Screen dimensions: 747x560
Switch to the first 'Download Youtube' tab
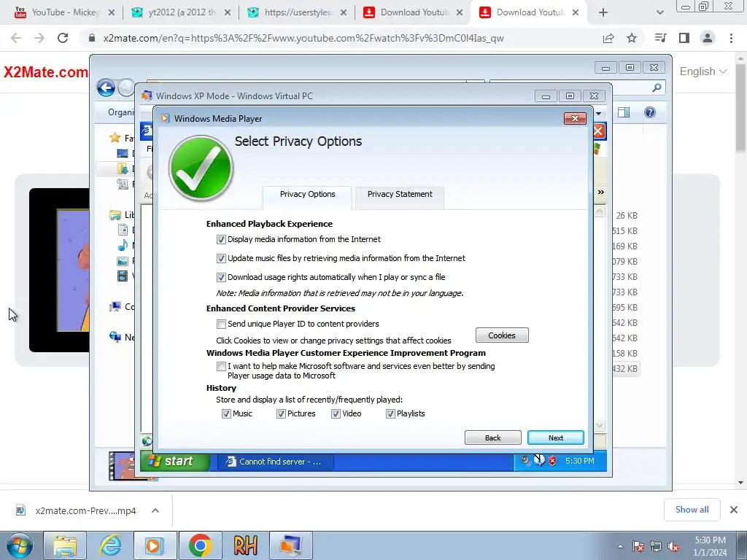pos(414,12)
